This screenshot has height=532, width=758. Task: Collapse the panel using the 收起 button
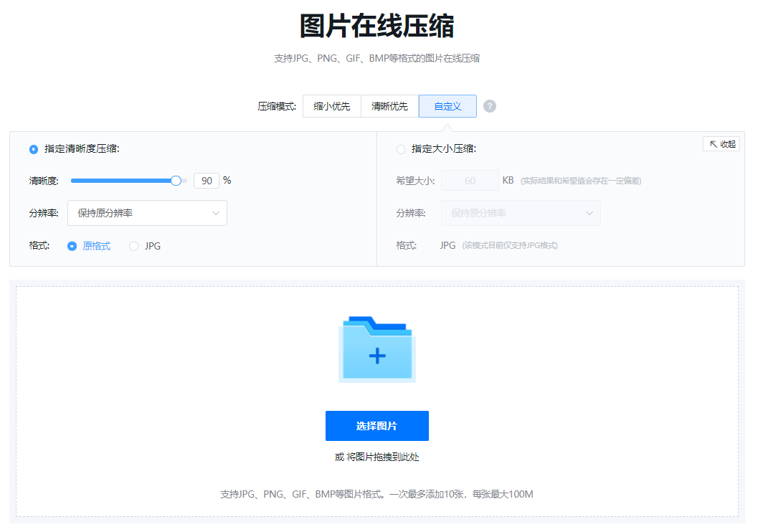(x=721, y=143)
